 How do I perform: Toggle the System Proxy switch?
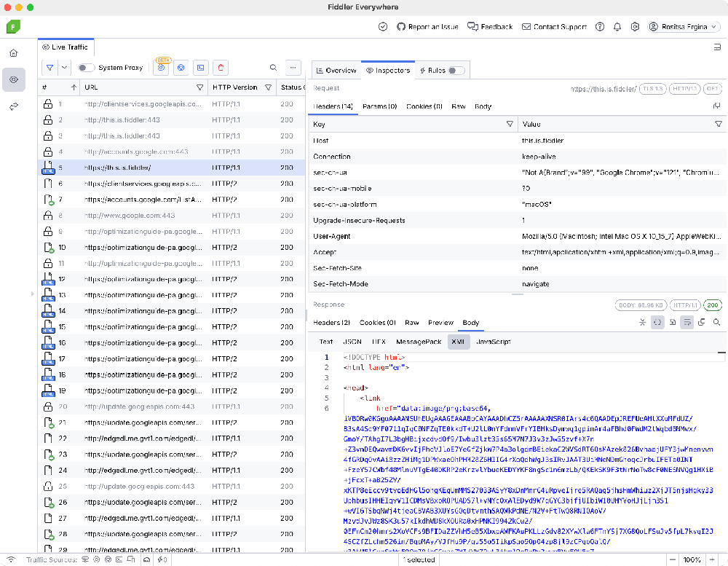(x=87, y=68)
